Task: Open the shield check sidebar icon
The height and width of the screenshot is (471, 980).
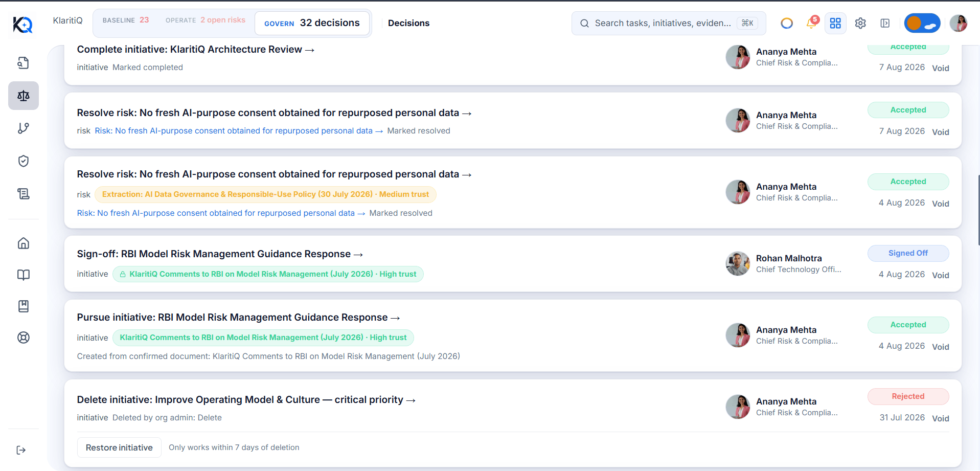Action: 24,161
